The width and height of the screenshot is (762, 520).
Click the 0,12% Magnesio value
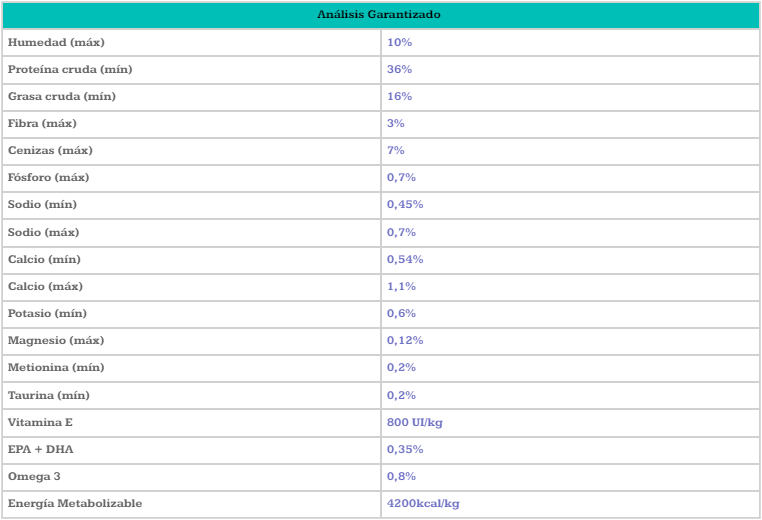click(405, 341)
